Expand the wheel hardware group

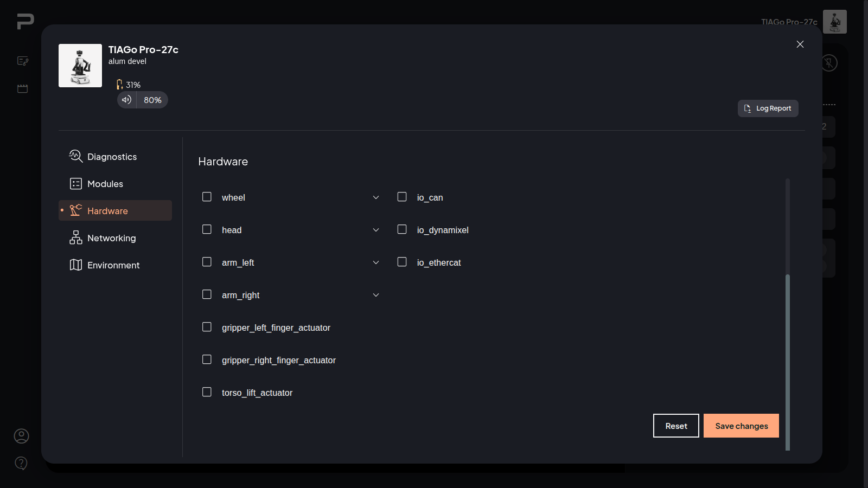[376, 197]
